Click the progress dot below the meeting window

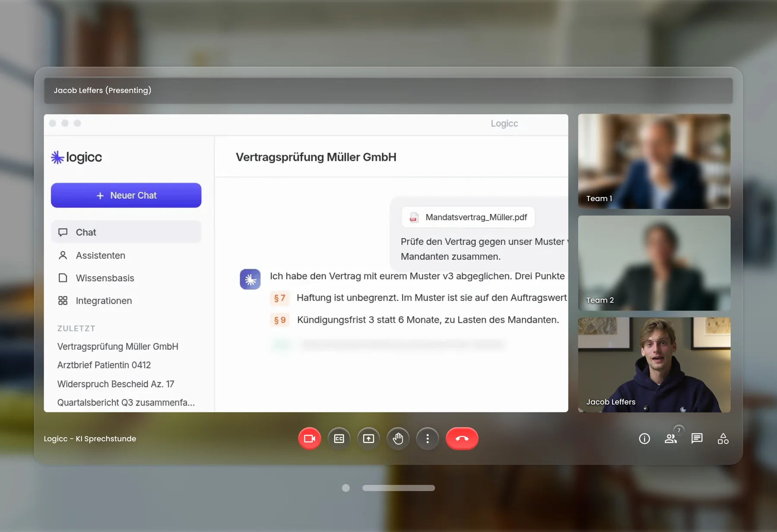346,488
